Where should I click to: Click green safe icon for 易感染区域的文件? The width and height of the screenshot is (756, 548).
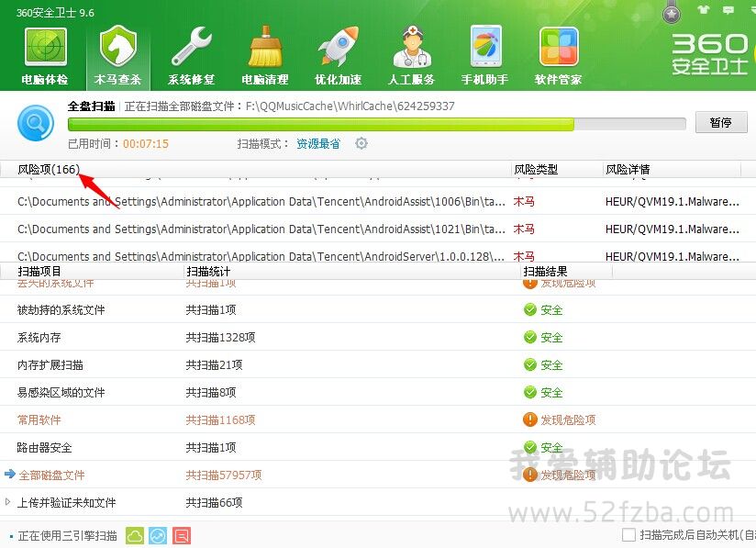[x=530, y=392]
